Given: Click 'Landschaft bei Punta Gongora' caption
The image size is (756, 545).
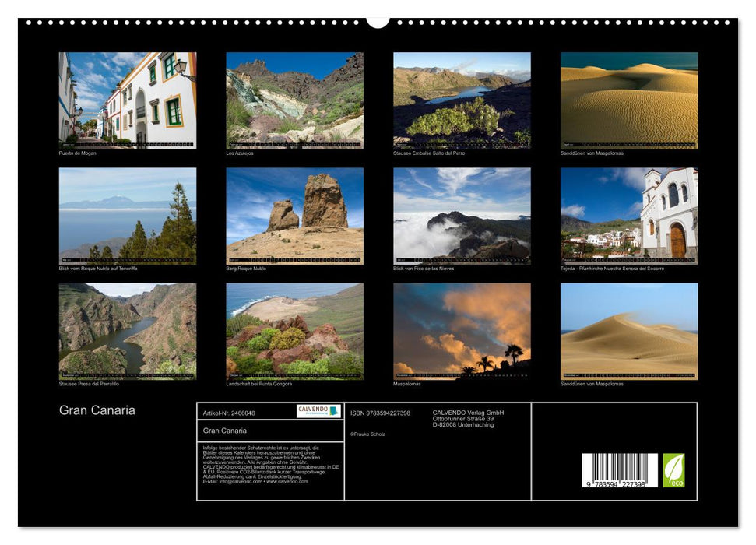Looking at the screenshot, I should (x=259, y=384).
